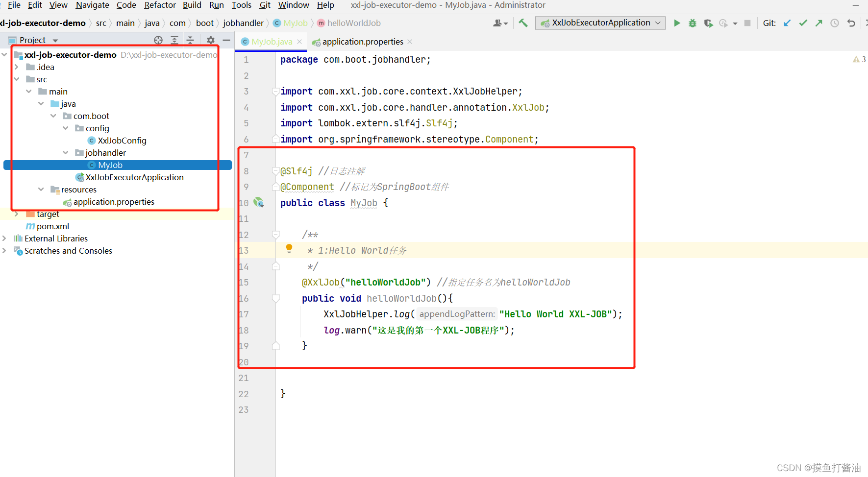The width and height of the screenshot is (868, 477).
Task: Open the Build menu
Action: (x=192, y=5)
